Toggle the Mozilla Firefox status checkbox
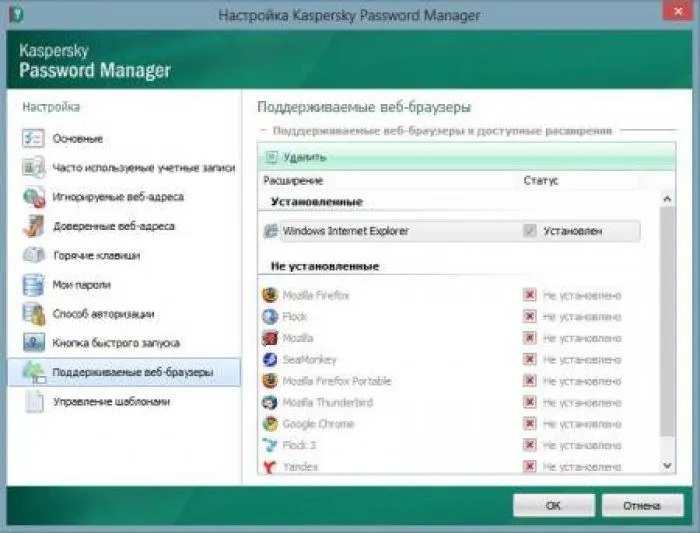The image size is (700, 533). click(x=529, y=295)
